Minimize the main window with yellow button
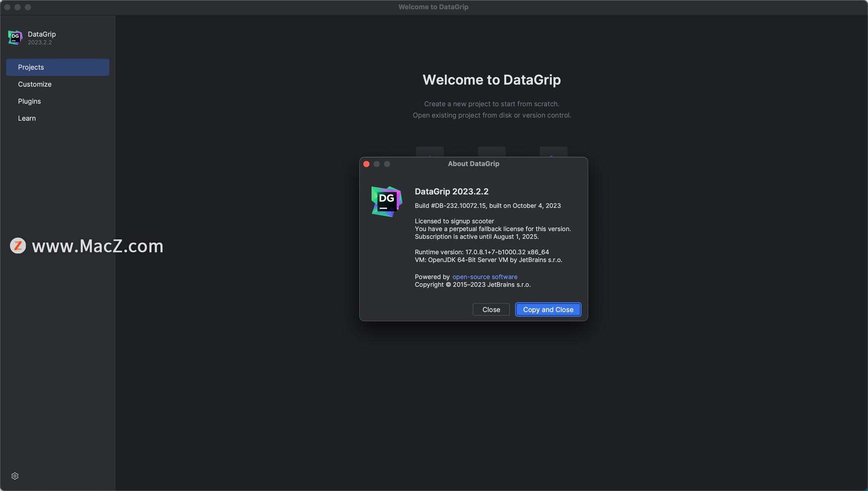 18,7
